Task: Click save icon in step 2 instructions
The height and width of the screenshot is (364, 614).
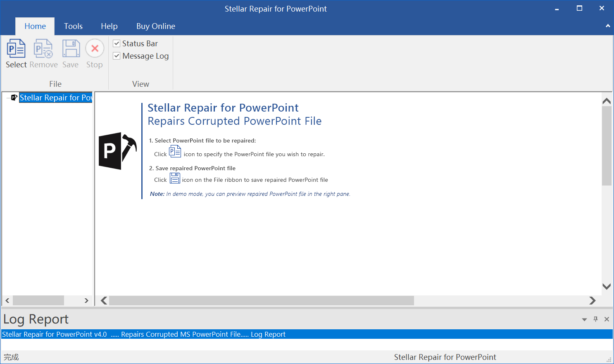Action: click(175, 178)
